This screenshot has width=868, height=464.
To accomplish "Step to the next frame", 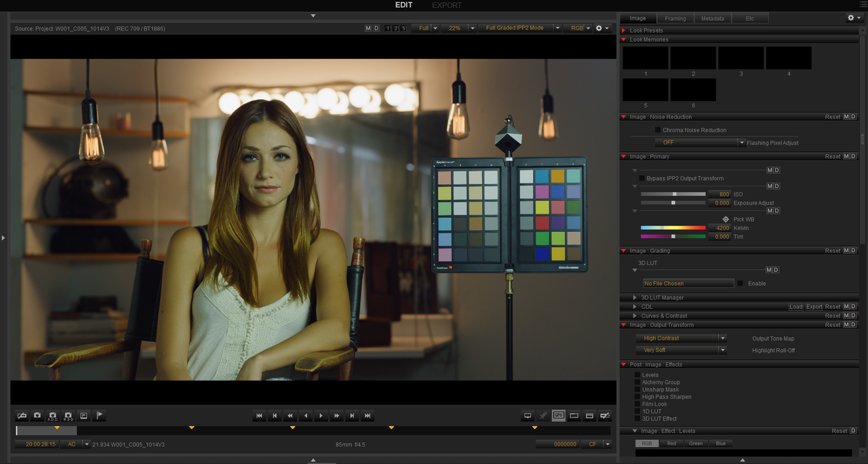I will click(353, 416).
